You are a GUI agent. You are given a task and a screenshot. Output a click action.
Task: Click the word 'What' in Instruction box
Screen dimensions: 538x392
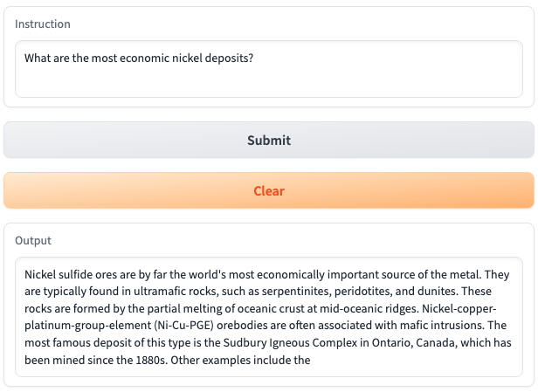pyautogui.click(x=38, y=58)
